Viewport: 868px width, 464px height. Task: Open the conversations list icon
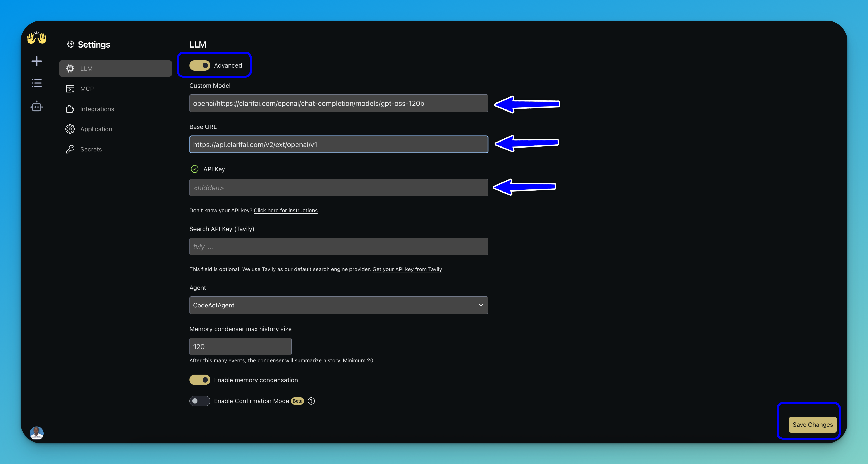(x=36, y=83)
